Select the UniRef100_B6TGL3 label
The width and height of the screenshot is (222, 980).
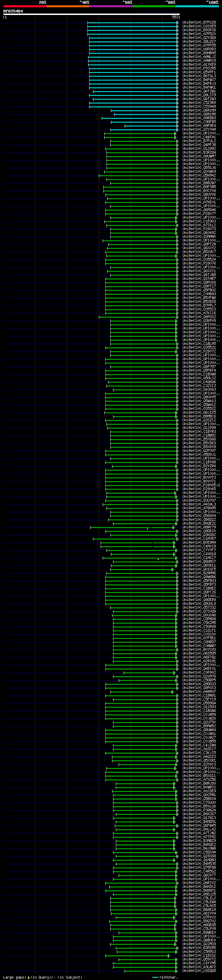pos(199,76)
